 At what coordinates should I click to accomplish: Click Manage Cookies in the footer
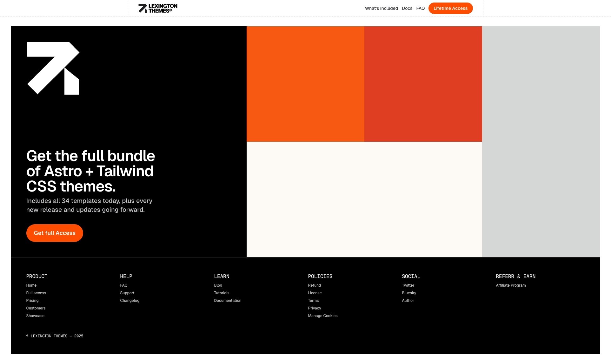pyautogui.click(x=322, y=315)
